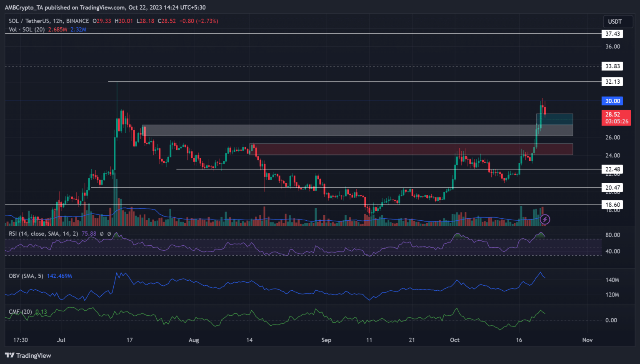Click the OBV value 142.469M readout
The image size is (640, 364).
click(60, 276)
